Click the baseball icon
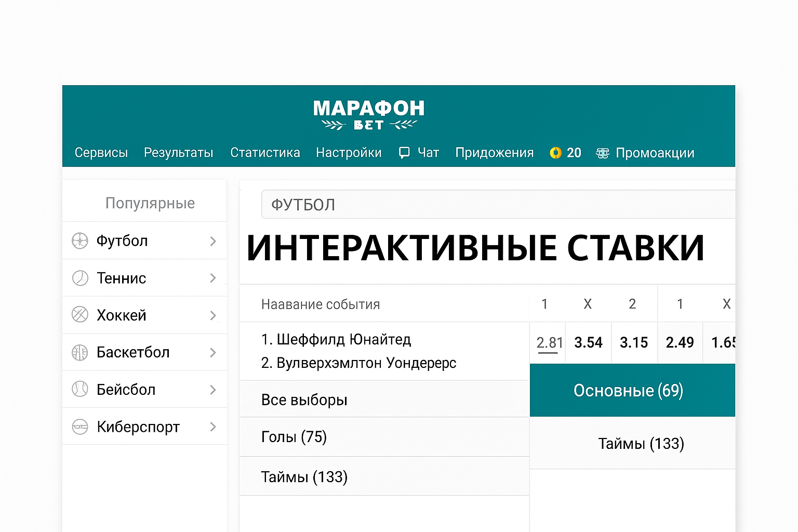 [79, 389]
